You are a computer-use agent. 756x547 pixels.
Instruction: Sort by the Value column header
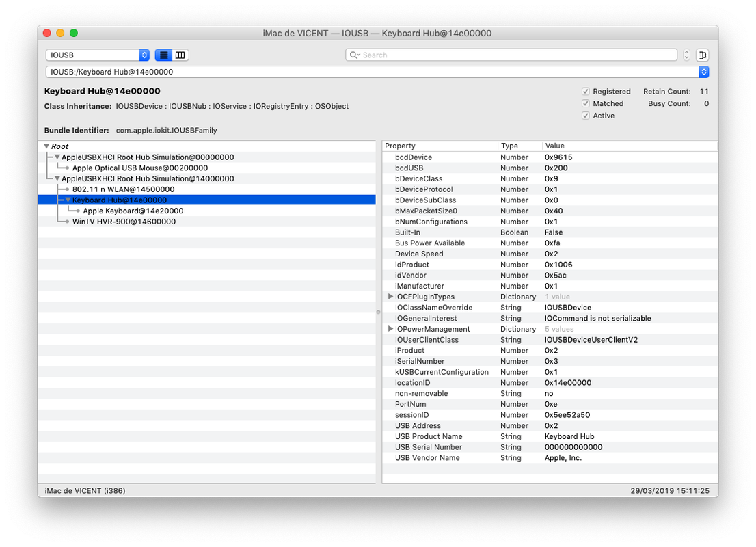tap(630, 146)
